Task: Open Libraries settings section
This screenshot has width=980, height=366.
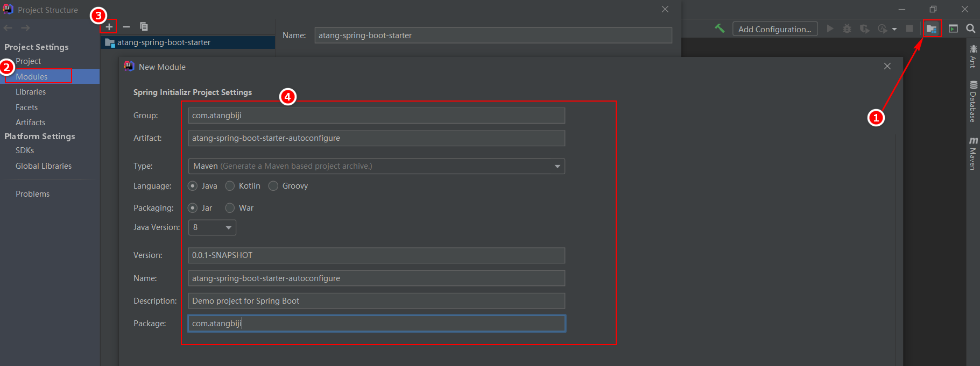Action: click(x=31, y=92)
